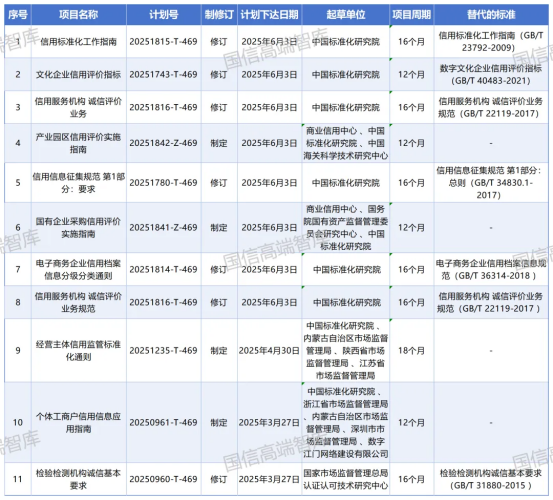Viewport: 553px width, 500px height.
Task: Click 制定 cell in the 产业园区 row
Action: 219,143
